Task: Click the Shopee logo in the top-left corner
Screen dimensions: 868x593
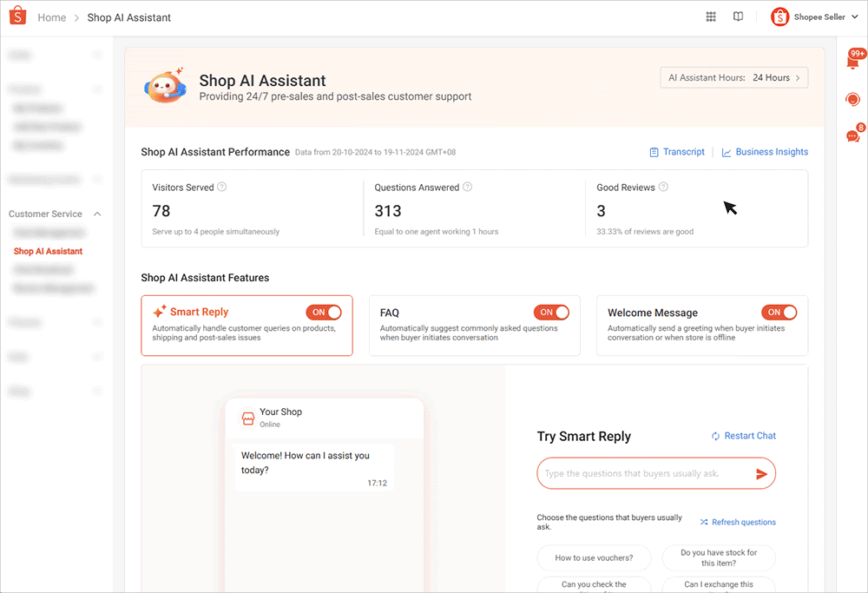Action: (17, 16)
